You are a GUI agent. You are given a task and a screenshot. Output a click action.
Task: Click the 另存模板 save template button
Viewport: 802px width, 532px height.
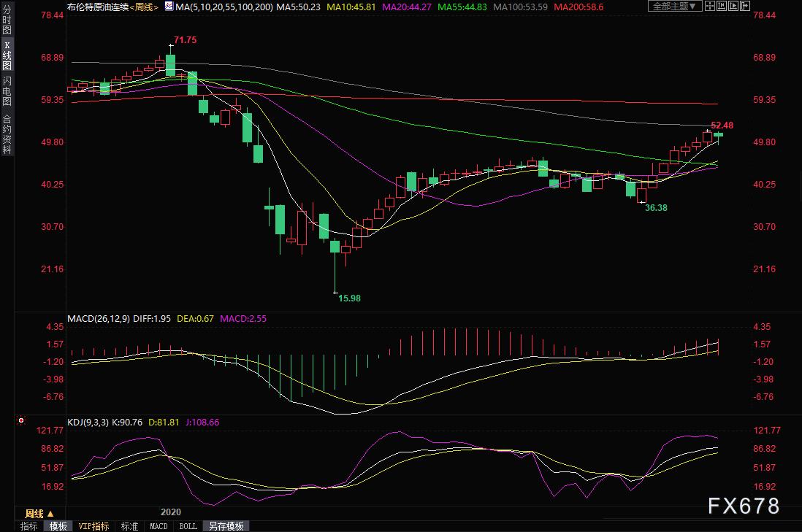[x=226, y=526]
